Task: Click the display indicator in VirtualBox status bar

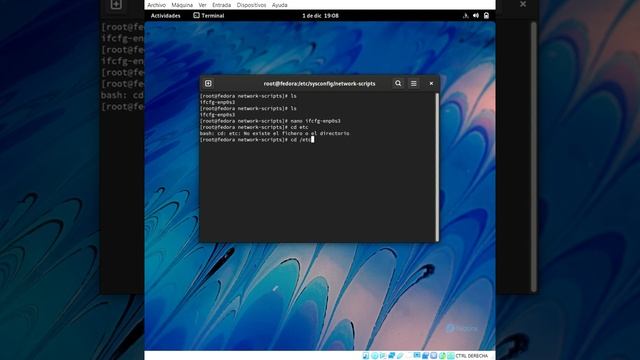Action: pos(417,356)
